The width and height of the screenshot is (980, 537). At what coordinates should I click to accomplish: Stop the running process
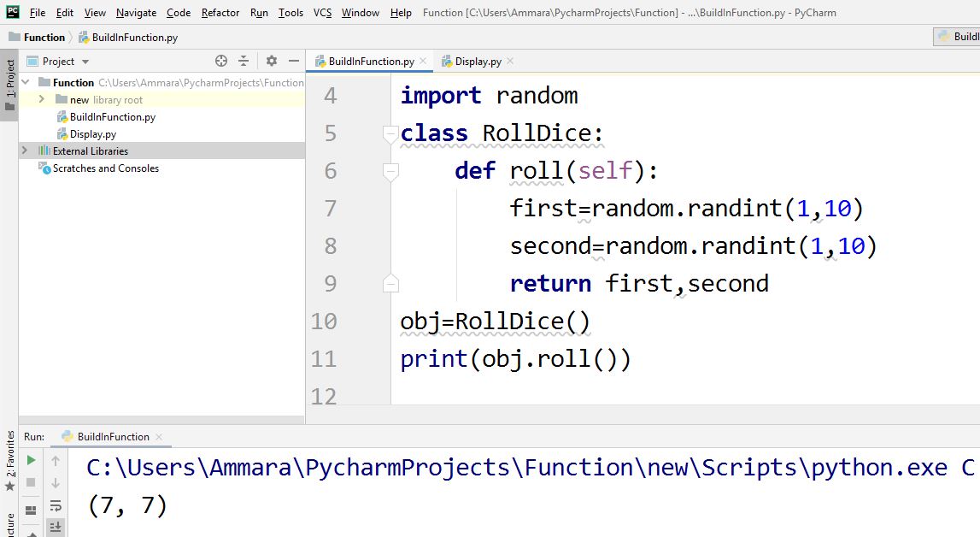click(32, 483)
